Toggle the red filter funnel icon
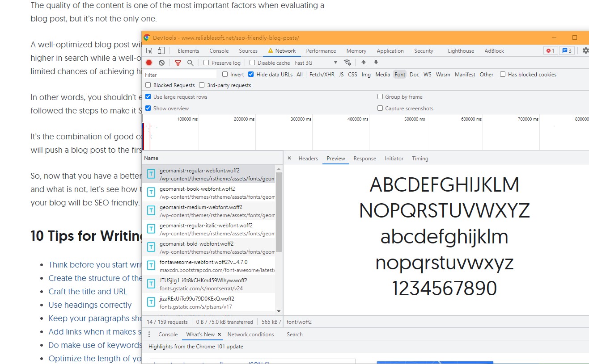The image size is (589, 364). coord(178,63)
